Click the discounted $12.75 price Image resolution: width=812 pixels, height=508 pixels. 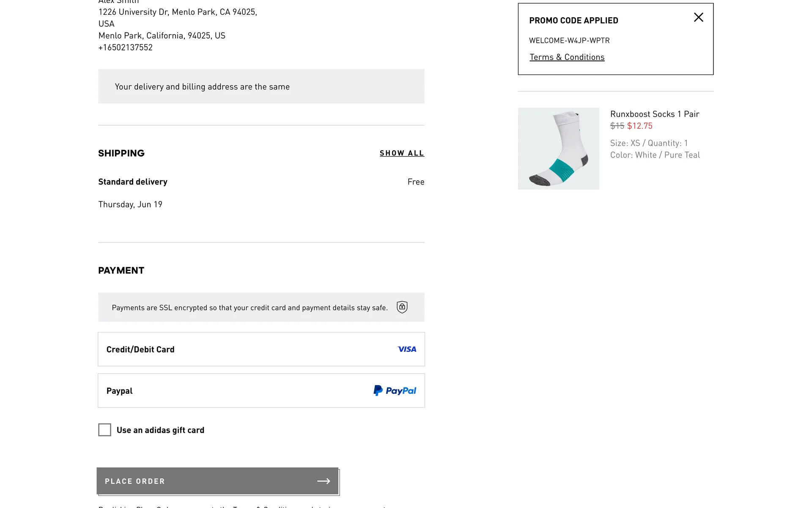click(x=639, y=126)
